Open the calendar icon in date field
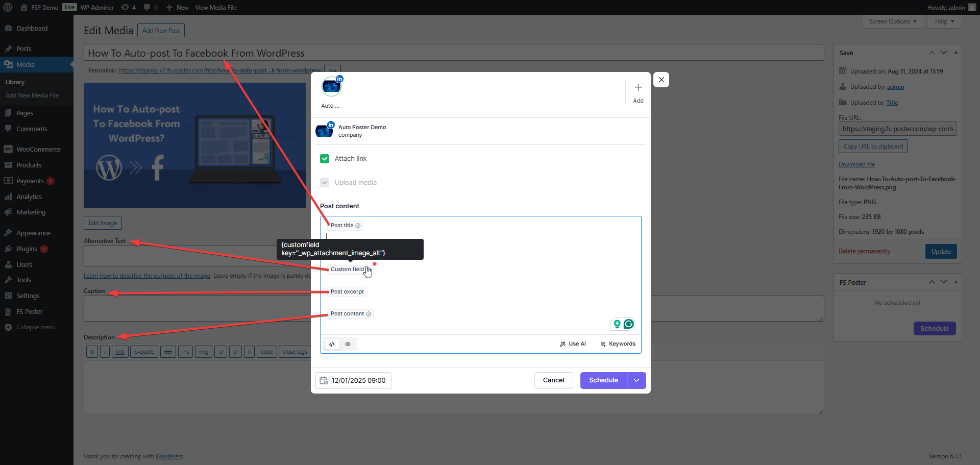The height and width of the screenshot is (465, 980). pyautogui.click(x=324, y=381)
